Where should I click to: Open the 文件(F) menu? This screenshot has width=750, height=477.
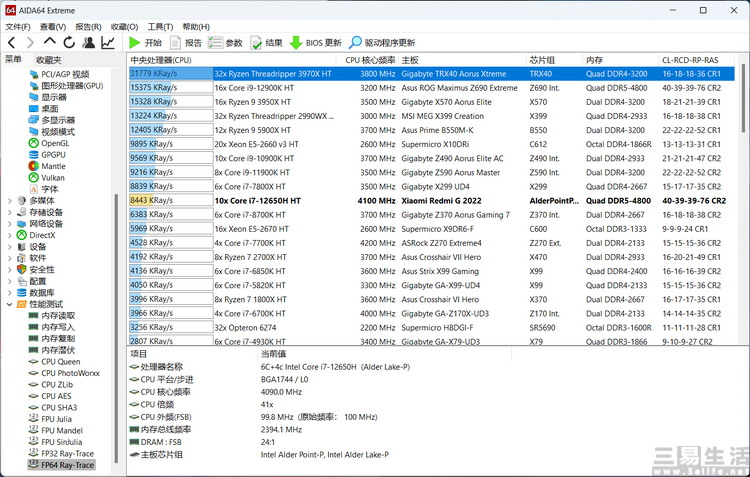pos(18,27)
